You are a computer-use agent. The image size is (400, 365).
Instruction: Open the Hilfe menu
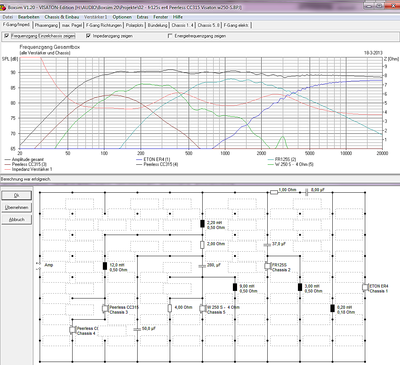point(178,17)
